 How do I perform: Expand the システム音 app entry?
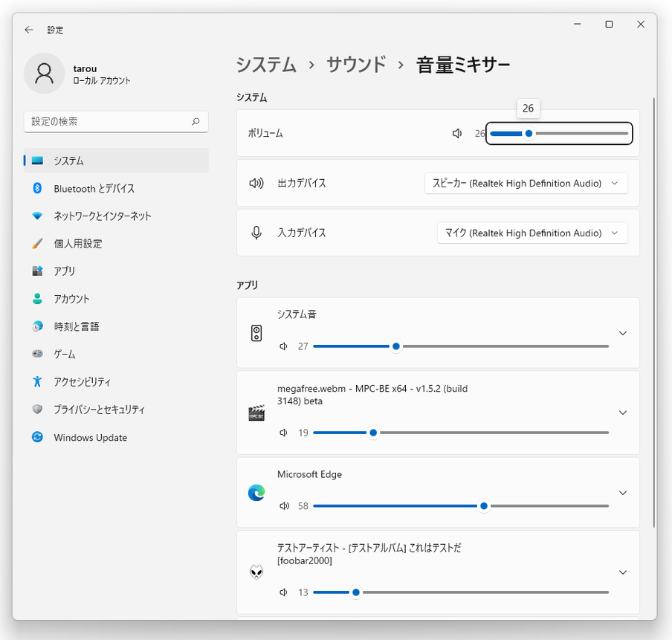point(623,333)
